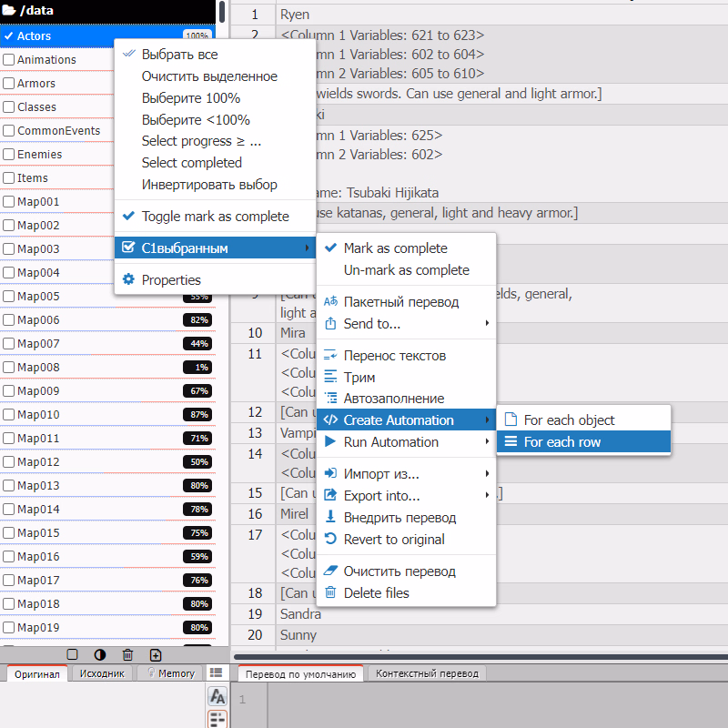Screen dimensions: 728x728
Task: Select the grid cell reading Sunny
Action: click(502, 634)
